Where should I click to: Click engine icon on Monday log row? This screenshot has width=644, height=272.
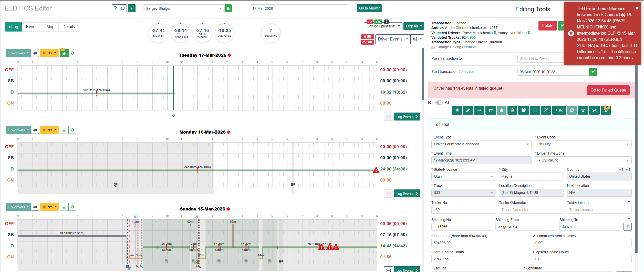tap(64, 130)
